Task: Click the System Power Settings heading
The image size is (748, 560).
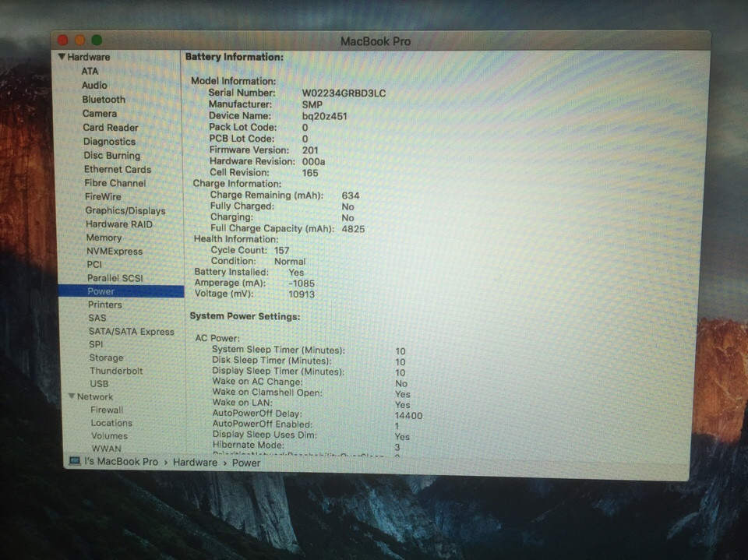Action: pyautogui.click(x=245, y=316)
